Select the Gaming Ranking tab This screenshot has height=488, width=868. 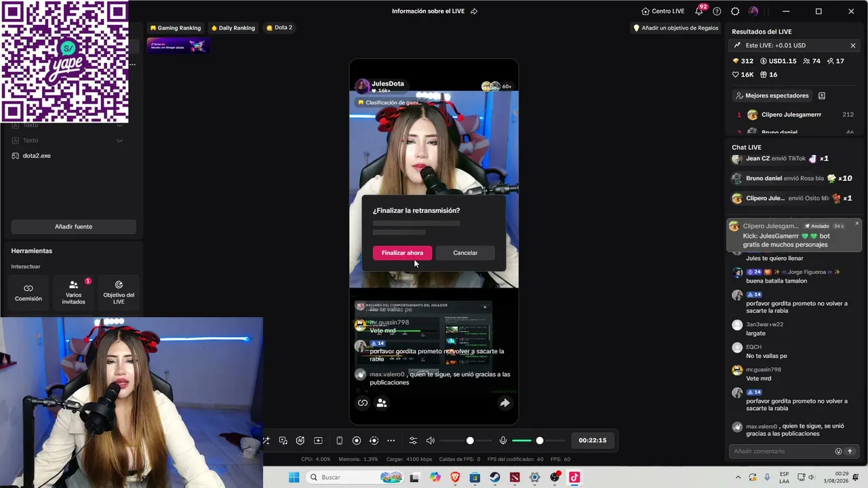(x=176, y=28)
